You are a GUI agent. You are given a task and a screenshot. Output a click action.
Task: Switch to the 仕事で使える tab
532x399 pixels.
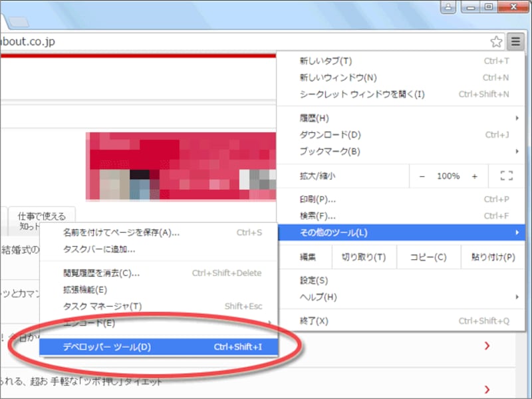(x=41, y=215)
